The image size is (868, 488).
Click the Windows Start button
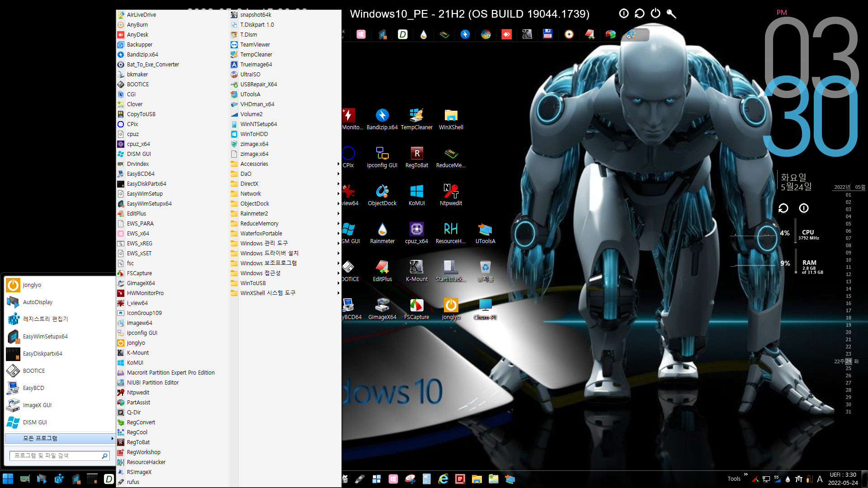(8, 479)
